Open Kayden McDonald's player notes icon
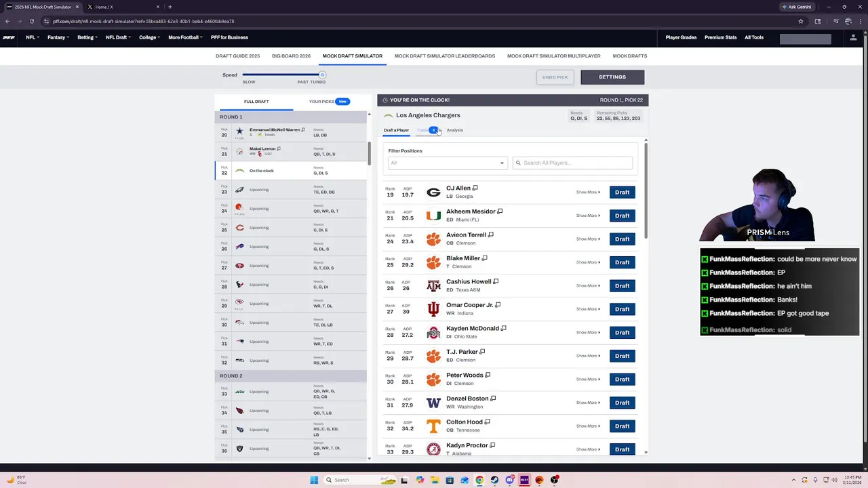This screenshot has height=488, width=868. 503,328
